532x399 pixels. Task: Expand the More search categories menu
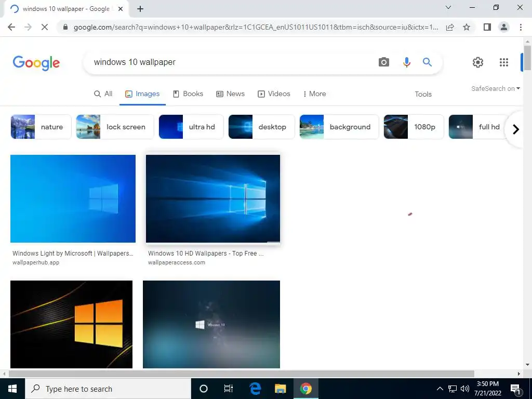(314, 94)
